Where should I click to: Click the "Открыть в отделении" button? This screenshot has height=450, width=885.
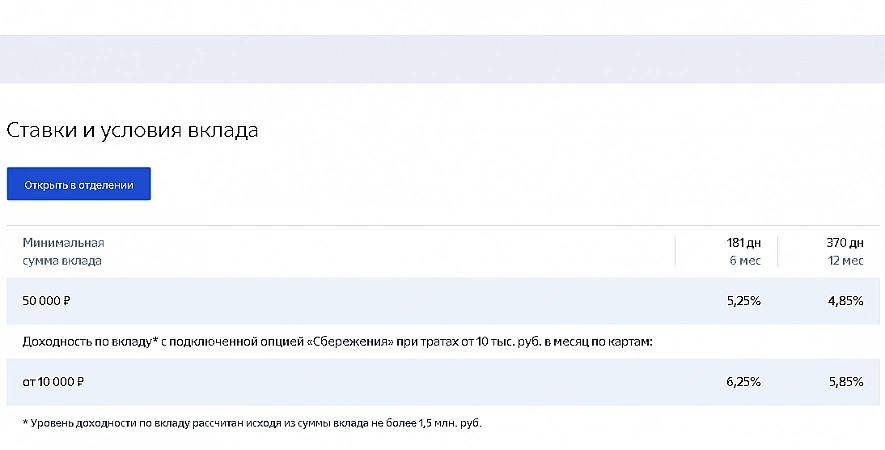pos(79,184)
